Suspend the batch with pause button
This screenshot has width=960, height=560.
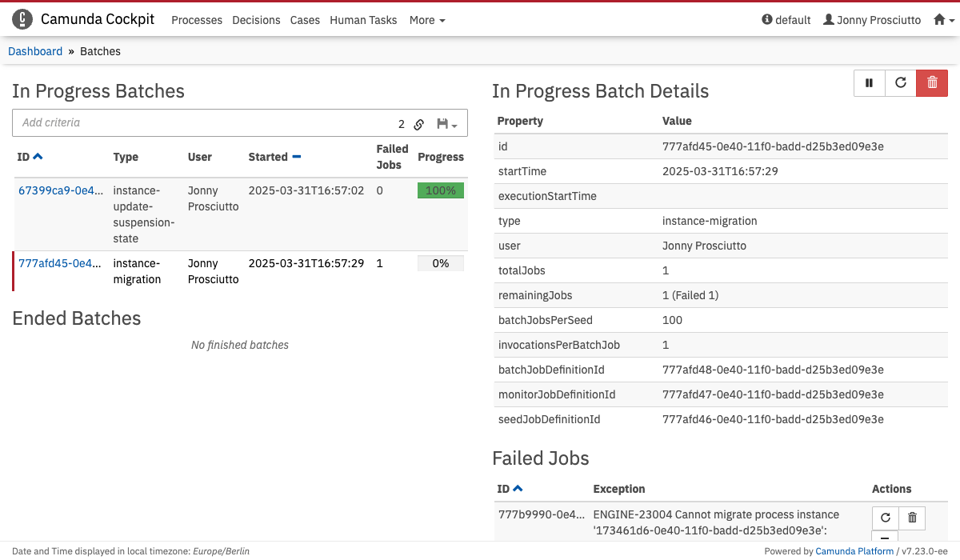870,82
